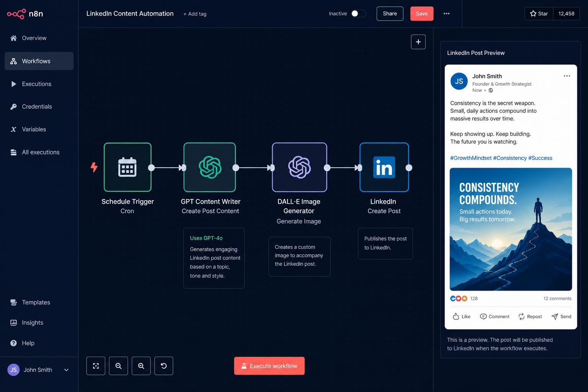Click the GPT Content Writer output connector
The image size is (588, 392).
[x=236, y=168]
